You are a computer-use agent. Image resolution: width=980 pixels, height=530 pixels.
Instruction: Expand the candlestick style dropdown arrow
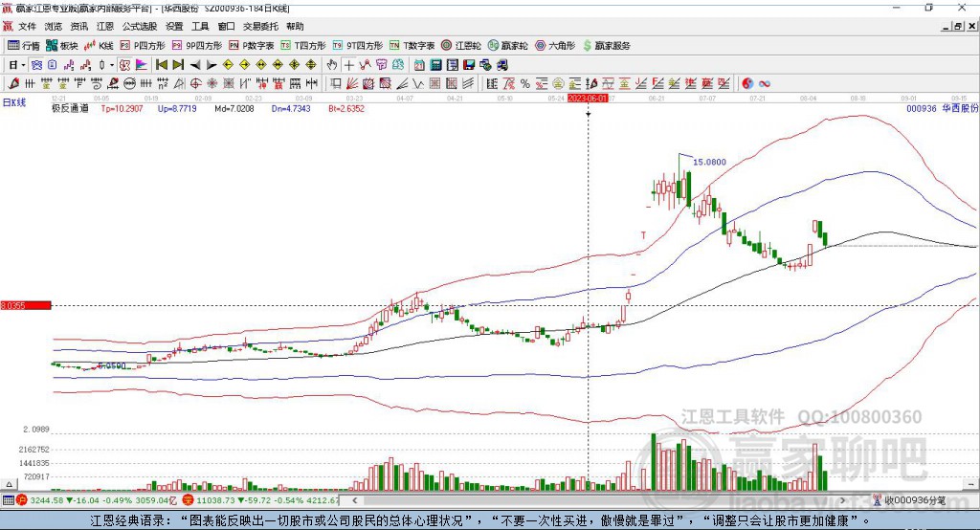(x=112, y=65)
